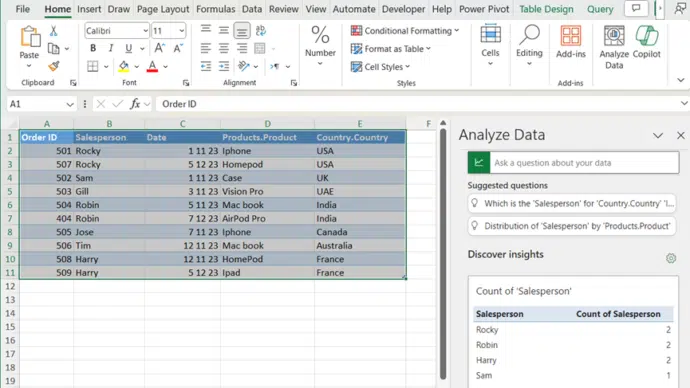Screen dimensions: 690x388
Task: Open Analyze Data from the ribbon
Action: (614, 47)
